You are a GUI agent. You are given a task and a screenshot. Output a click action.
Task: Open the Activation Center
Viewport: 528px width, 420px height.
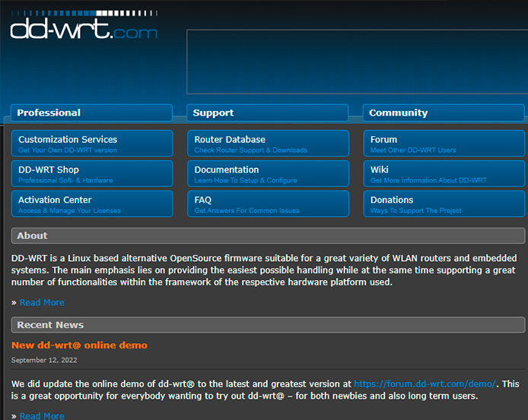pyautogui.click(x=92, y=204)
